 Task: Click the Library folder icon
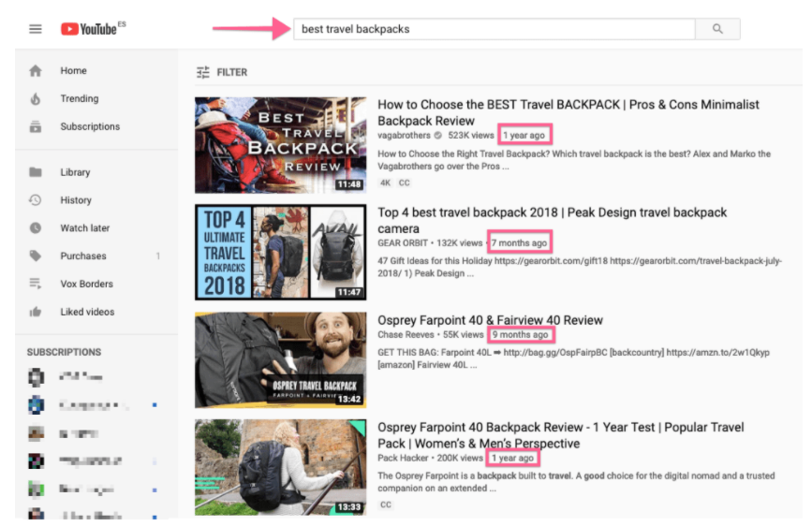point(36,172)
